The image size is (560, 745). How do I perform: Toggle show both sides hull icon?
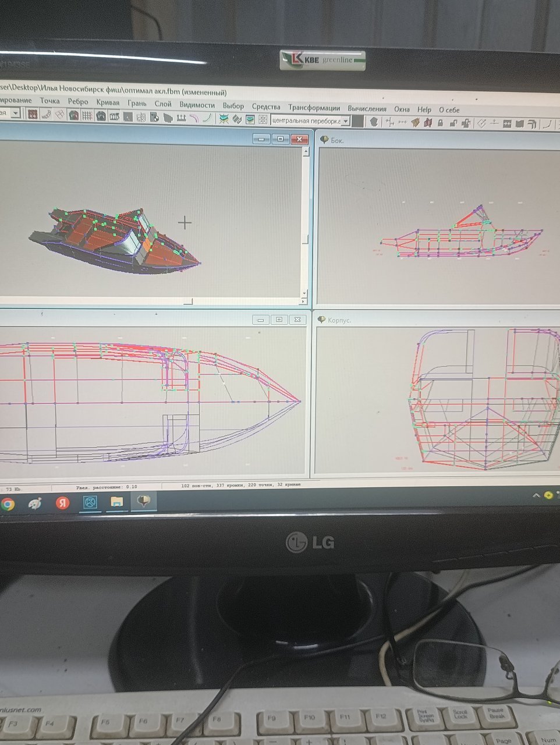click(73, 116)
